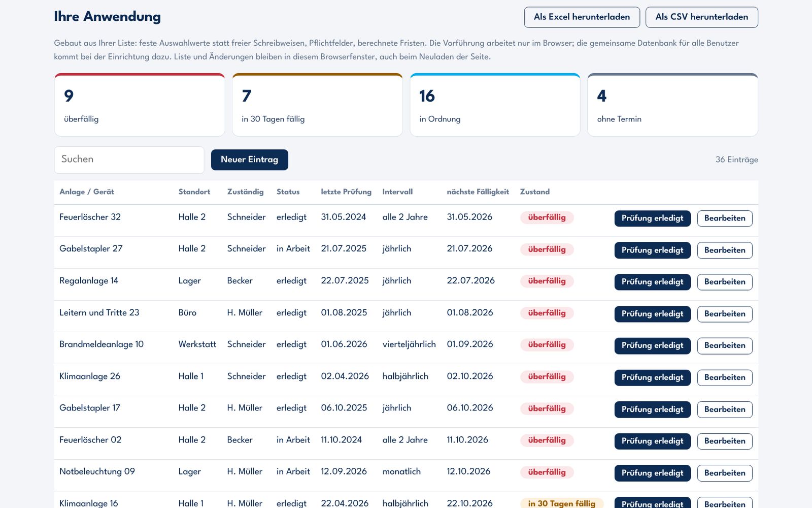Select the Brandmeldeanlage 10 name cell
Viewport: 812px width, 508px height.
[x=101, y=344]
